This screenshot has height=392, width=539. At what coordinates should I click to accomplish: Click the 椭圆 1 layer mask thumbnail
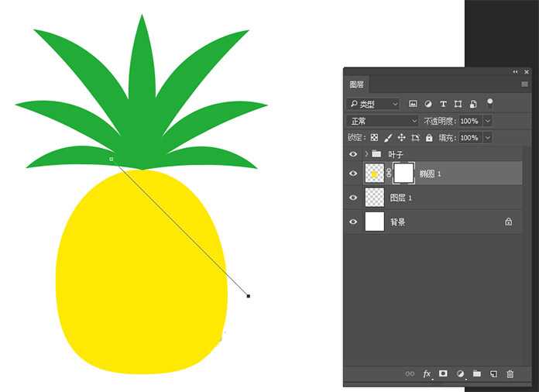pyautogui.click(x=404, y=174)
